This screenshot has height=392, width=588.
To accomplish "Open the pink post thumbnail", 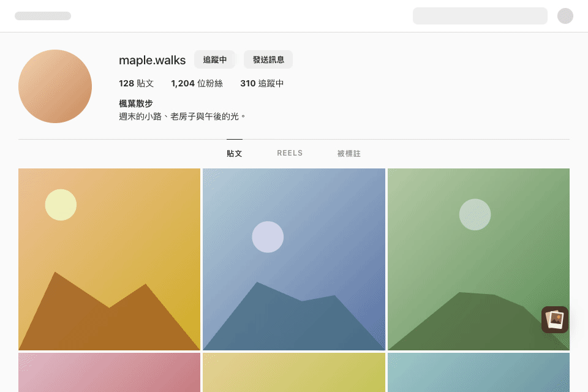I will click(109, 372).
